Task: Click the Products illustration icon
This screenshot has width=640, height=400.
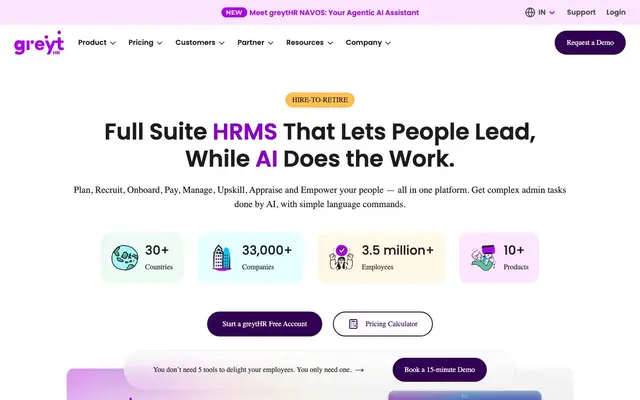Action: [x=483, y=258]
